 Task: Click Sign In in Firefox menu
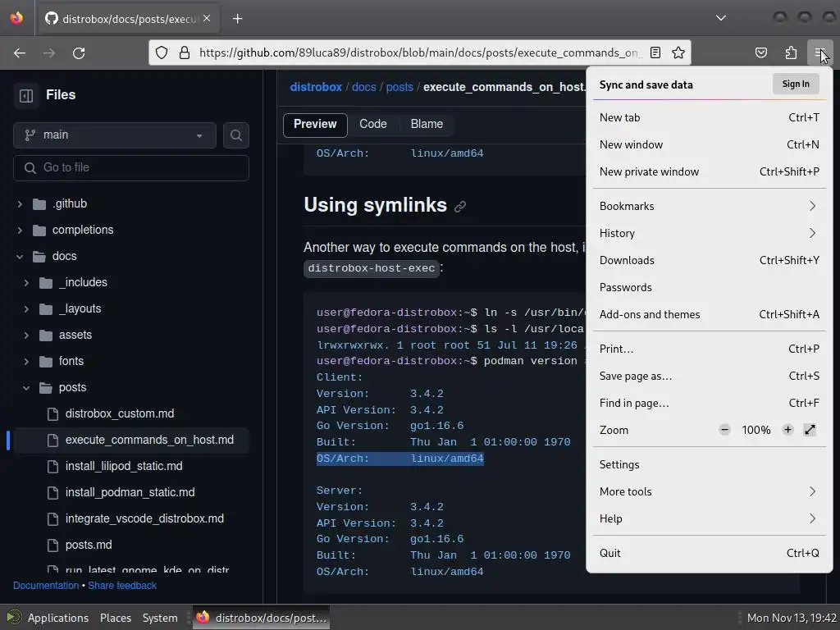[796, 84]
